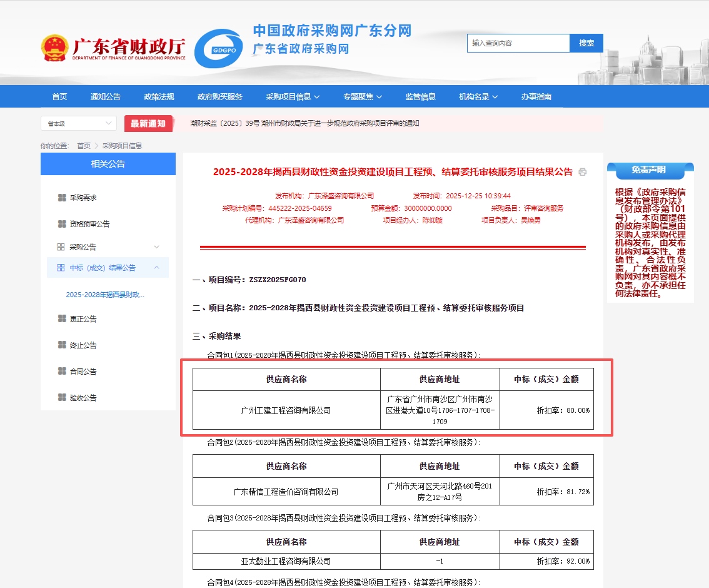
Task: Collapse the 中标（成交）结果公告 section
Action: coord(156,268)
